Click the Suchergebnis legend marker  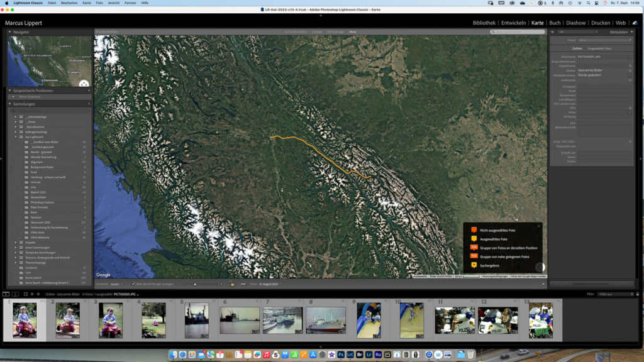click(474, 265)
